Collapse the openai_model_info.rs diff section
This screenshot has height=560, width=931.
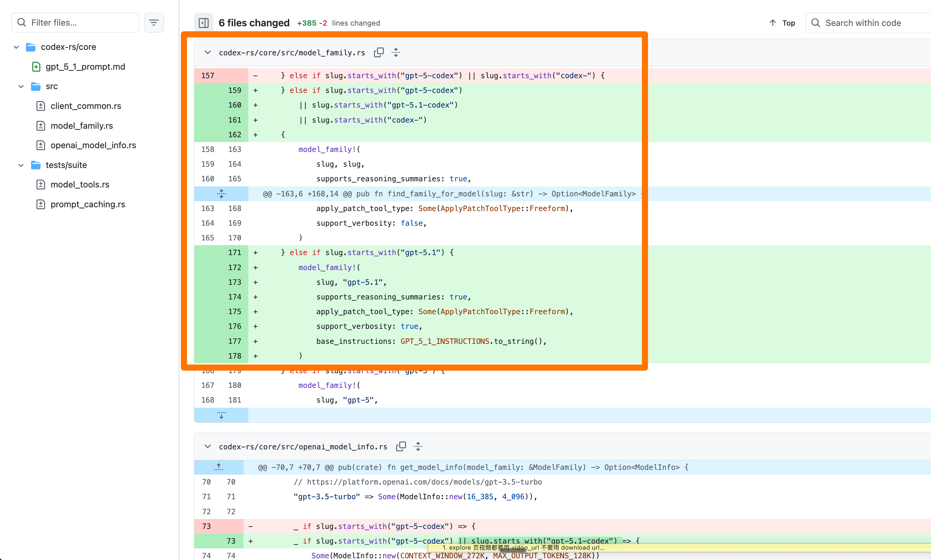click(x=208, y=446)
